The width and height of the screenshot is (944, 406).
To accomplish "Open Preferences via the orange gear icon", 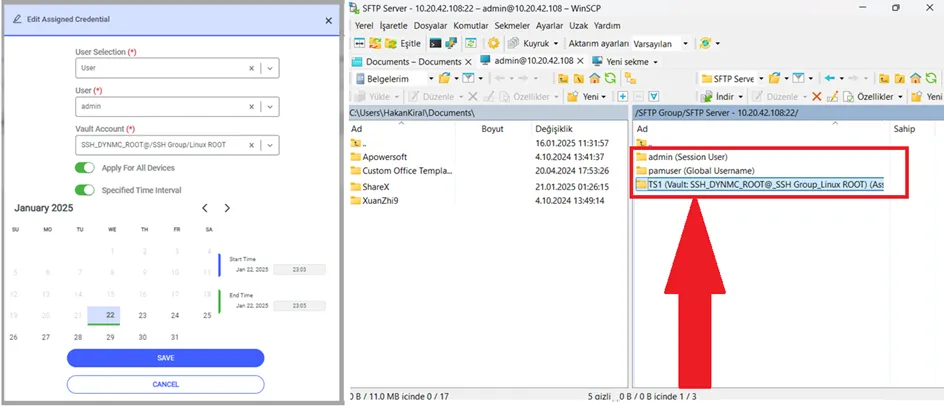I will [x=494, y=43].
